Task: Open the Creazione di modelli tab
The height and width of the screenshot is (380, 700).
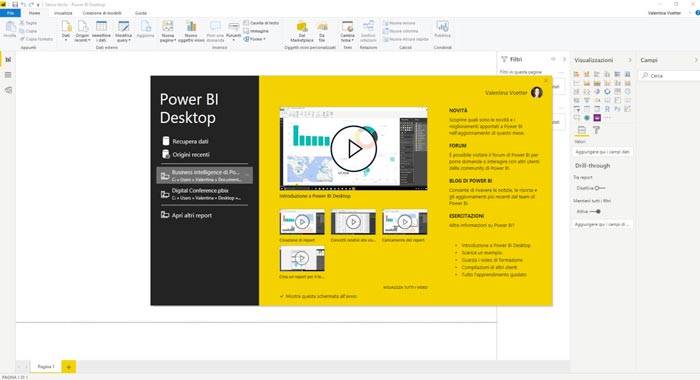Action: 102,13
